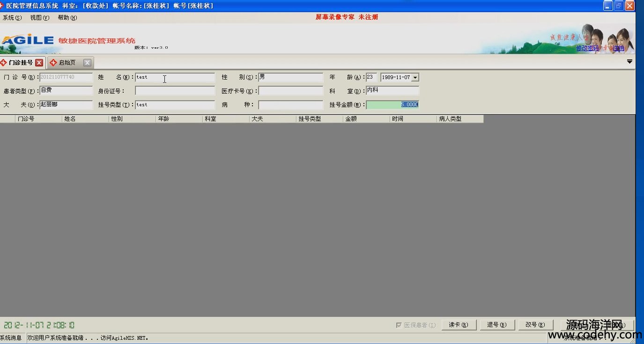Click the 改号 button
The width and height of the screenshot is (644, 344).
535,325
